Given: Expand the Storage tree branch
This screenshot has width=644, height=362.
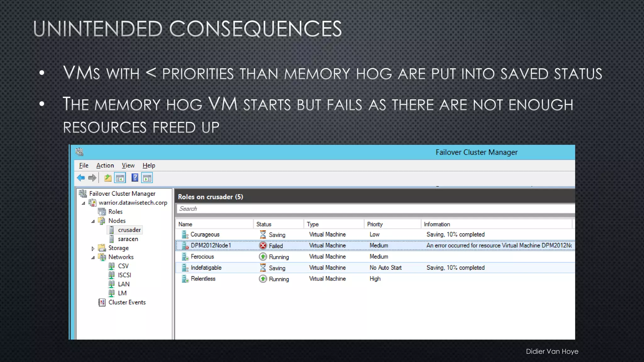Looking at the screenshot, I should [93, 249].
